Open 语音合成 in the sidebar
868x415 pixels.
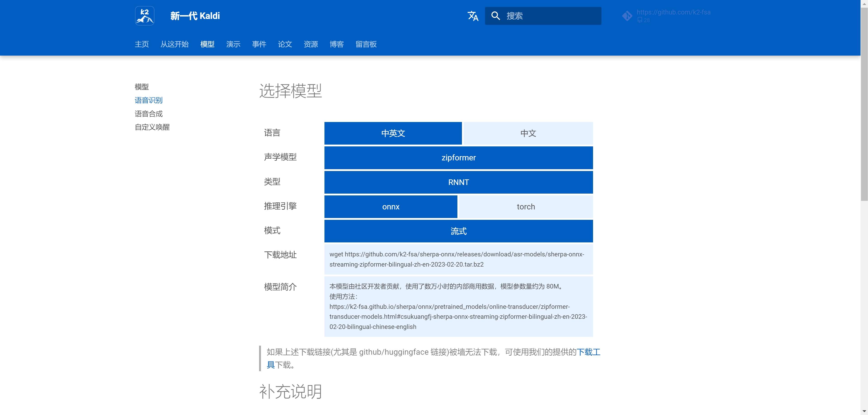pyautogui.click(x=149, y=114)
